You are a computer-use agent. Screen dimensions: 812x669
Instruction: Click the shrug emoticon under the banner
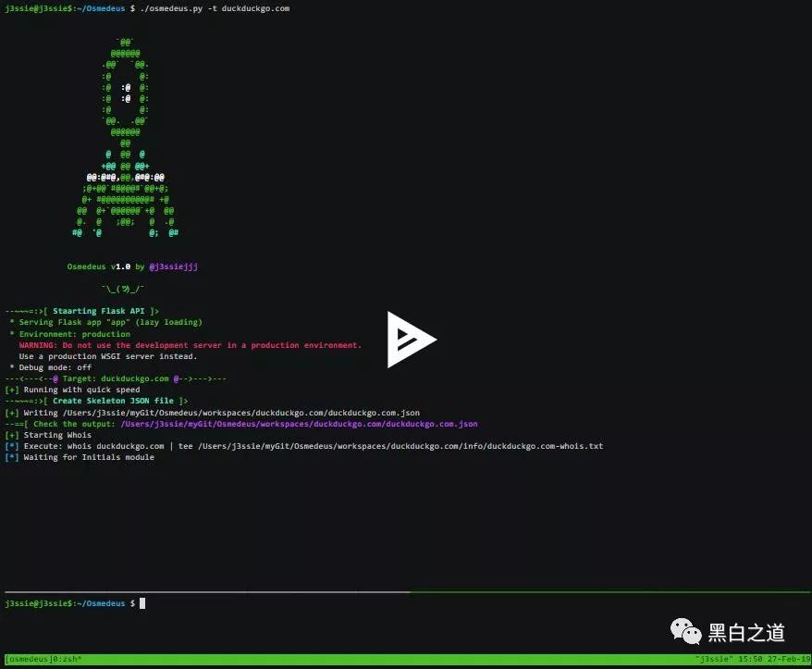point(123,289)
